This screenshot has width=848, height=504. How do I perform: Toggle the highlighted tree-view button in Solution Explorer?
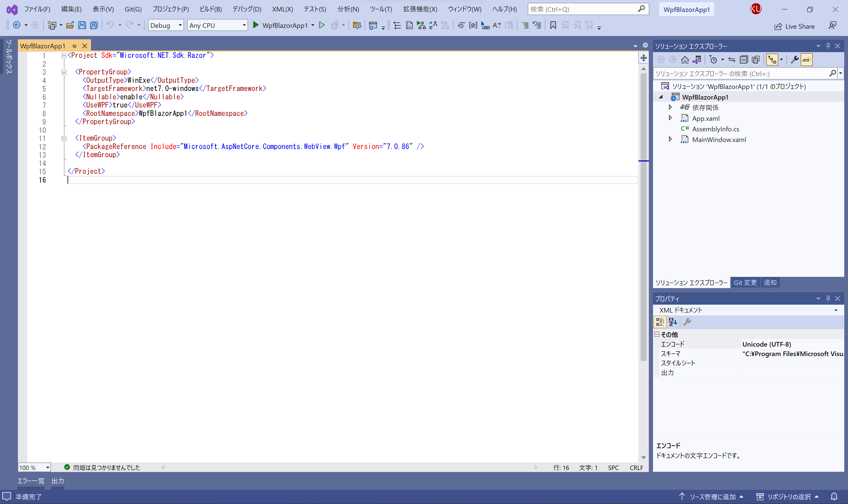(772, 60)
